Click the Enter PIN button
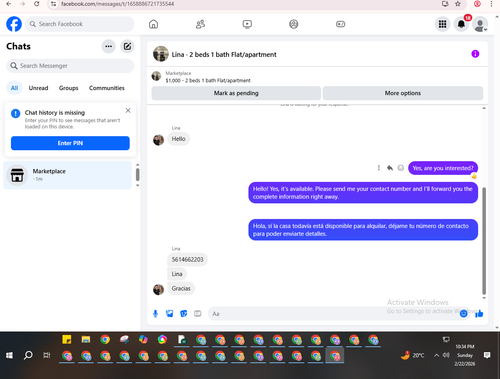This screenshot has width=500, height=379. [x=70, y=143]
